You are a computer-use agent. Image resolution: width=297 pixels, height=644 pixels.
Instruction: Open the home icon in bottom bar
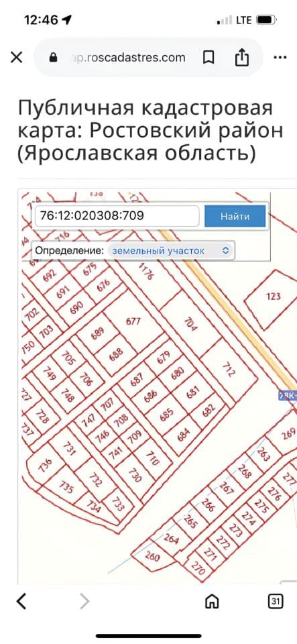212,602
